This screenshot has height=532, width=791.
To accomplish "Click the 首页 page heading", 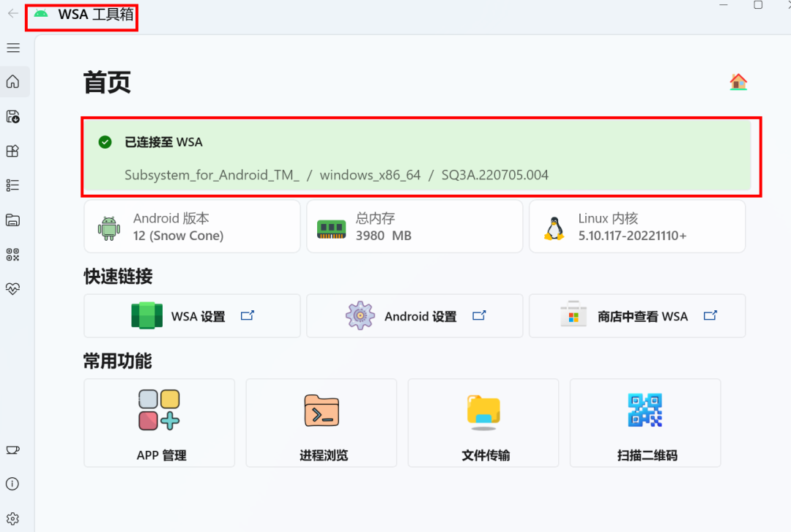I will point(107,82).
